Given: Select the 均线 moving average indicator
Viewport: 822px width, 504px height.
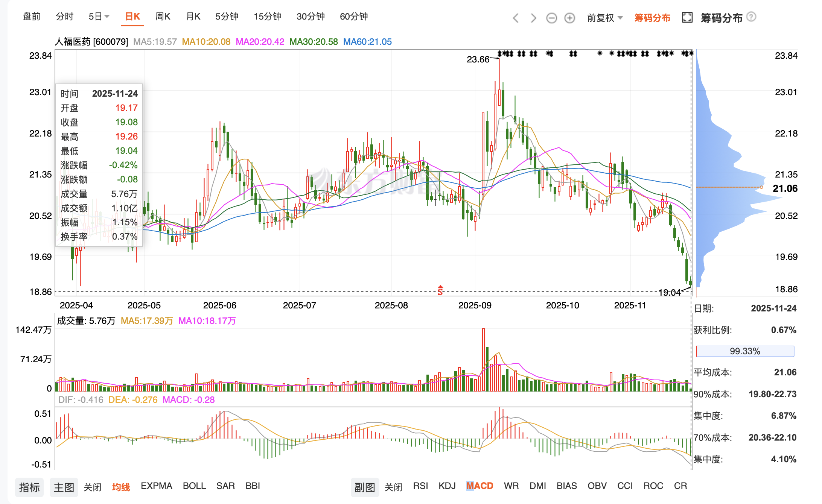Looking at the screenshot, I should click(121, 487).
